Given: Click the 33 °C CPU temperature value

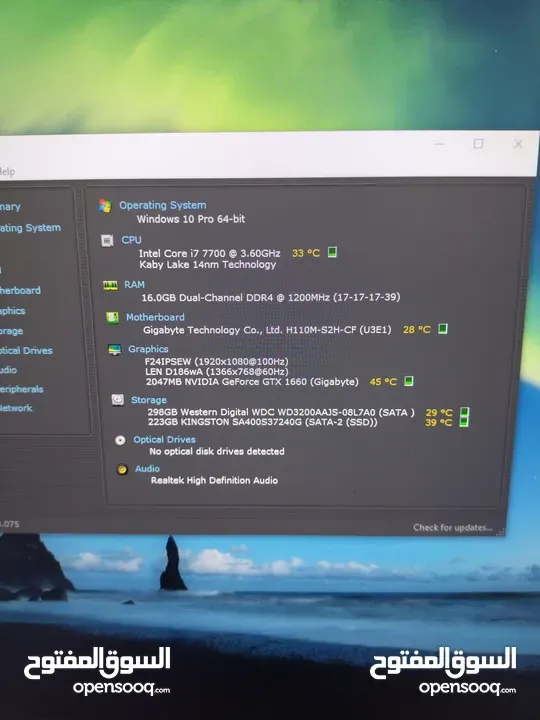Looking at the screenshot, I should (306, 253).
